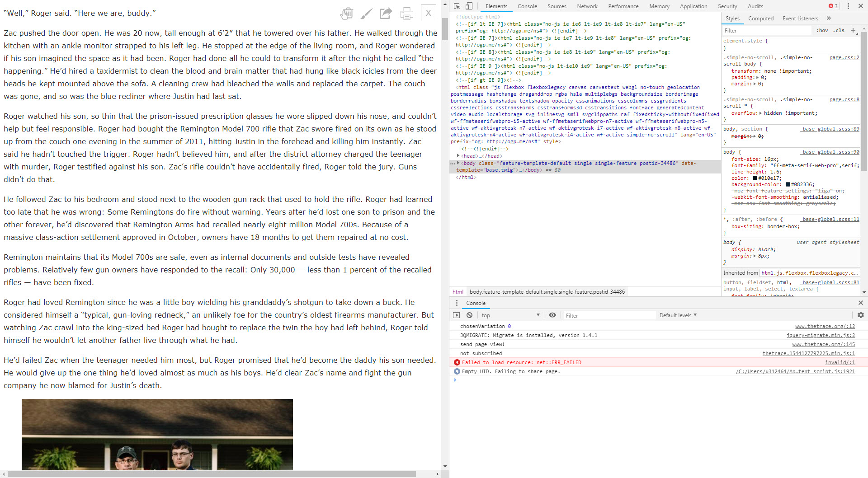The height and width of the screenshot is (478, 868).
Task: Open the Default levels dropdown
Action: pos(678,315)
